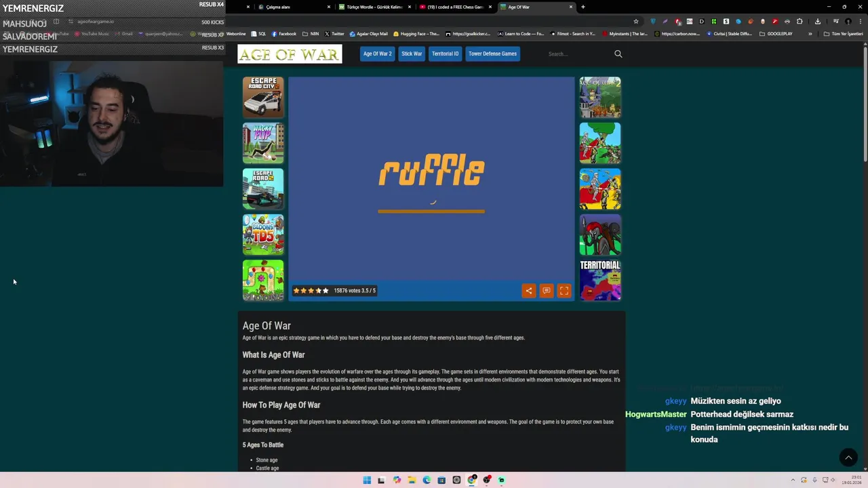Screen dimensions: 868x488
Task: Open Microsoft Edge from the taskbar
Action: pyautogui.click(x=427, y=480)
